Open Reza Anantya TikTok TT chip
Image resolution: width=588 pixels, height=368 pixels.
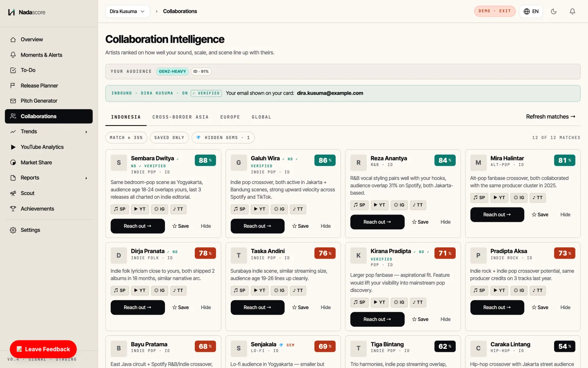tap(417, 205)
